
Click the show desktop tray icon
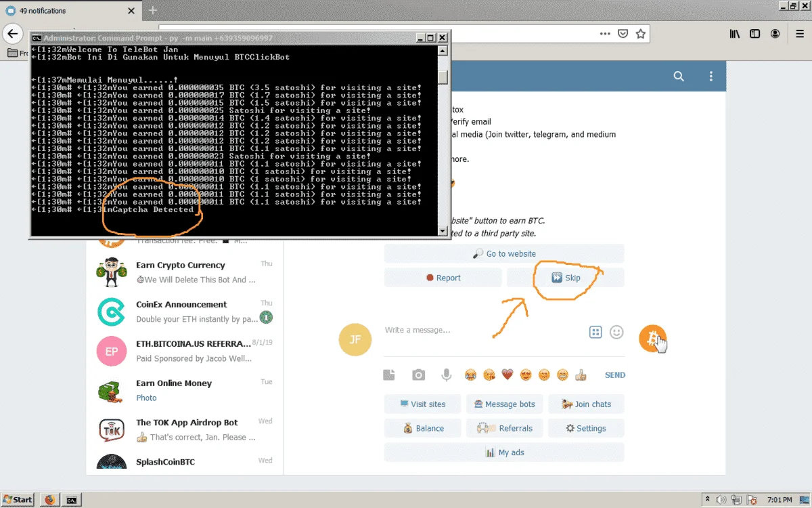[805, 500]
